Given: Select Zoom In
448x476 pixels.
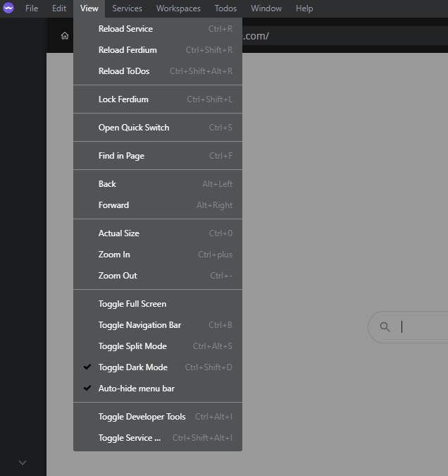Looking at the screenshot, I should [158, 255].
